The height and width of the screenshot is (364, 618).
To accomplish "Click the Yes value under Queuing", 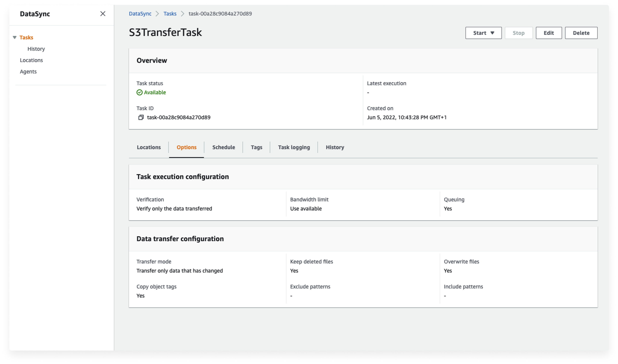I will click(448, 209).
